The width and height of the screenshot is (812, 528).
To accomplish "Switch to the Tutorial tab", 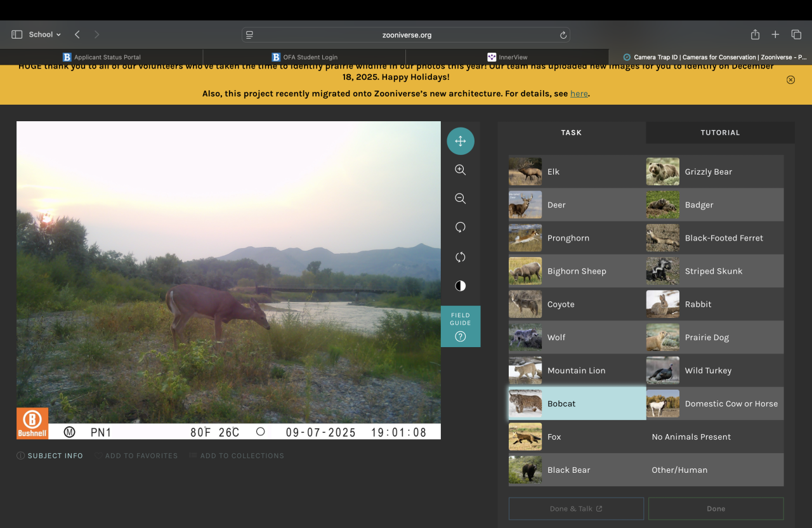I will click(x=720, y=133).
